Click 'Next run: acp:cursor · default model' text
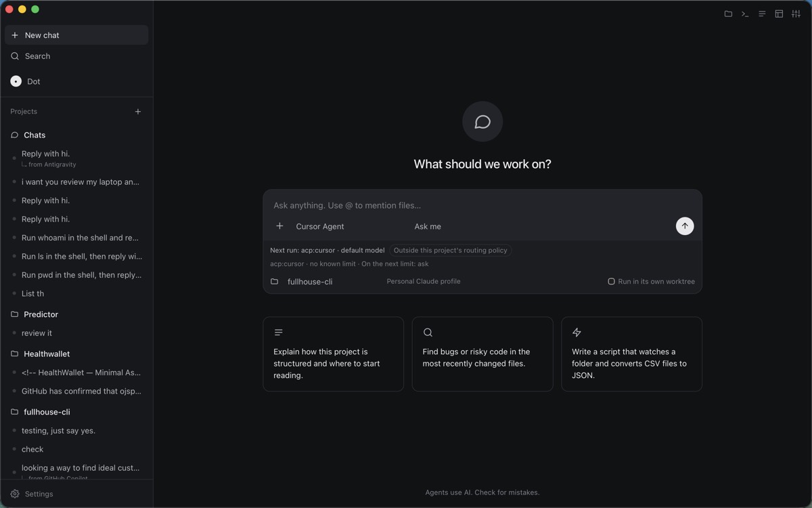Viewport: 812px width, 508px height. [327, 250]
